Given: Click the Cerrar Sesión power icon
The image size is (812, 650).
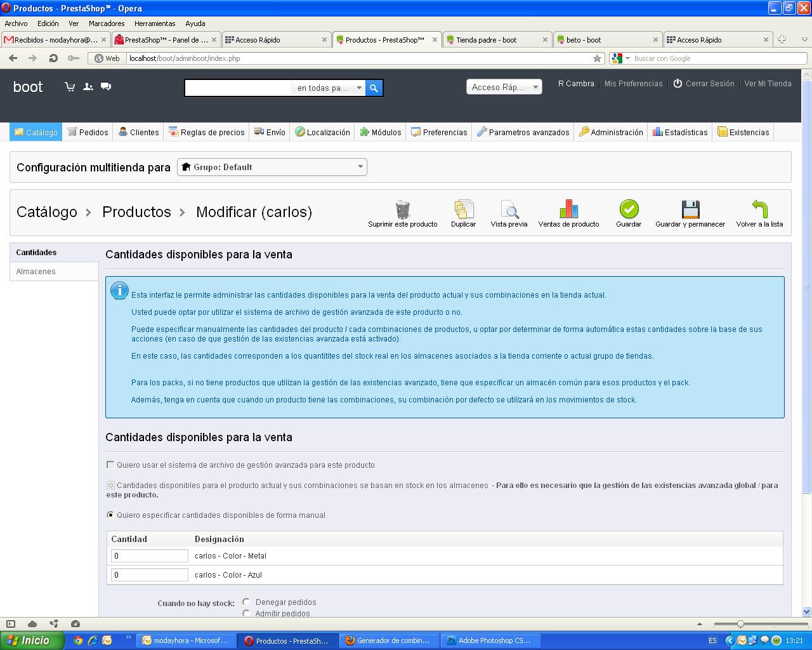Looking at the screenshot, I should click(678, 83).
